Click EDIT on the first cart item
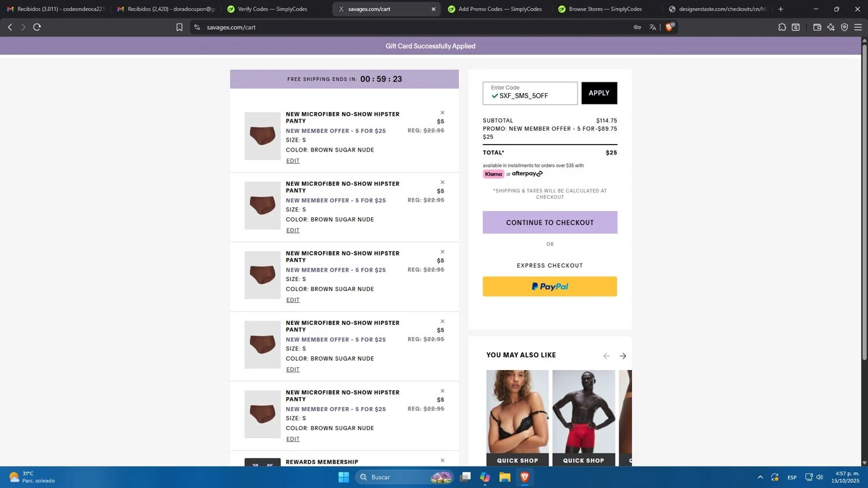The width and height of the screenshot is (868, 488). [293, 161]
